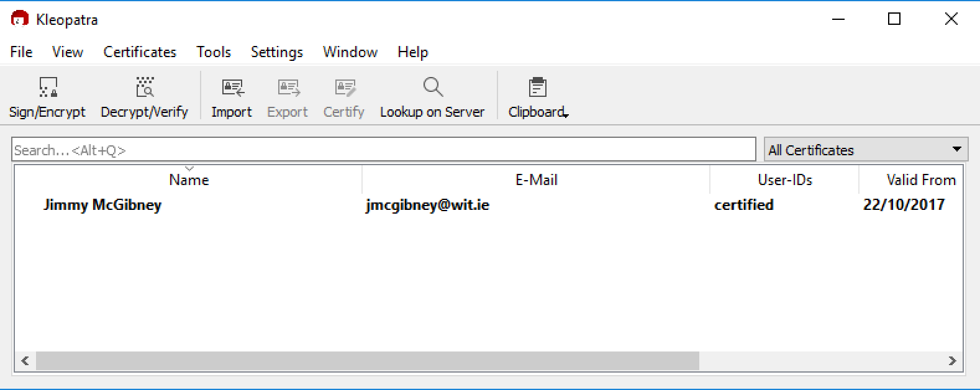
Task: Click the certified User-IDs cell
Action: [744, 205]
